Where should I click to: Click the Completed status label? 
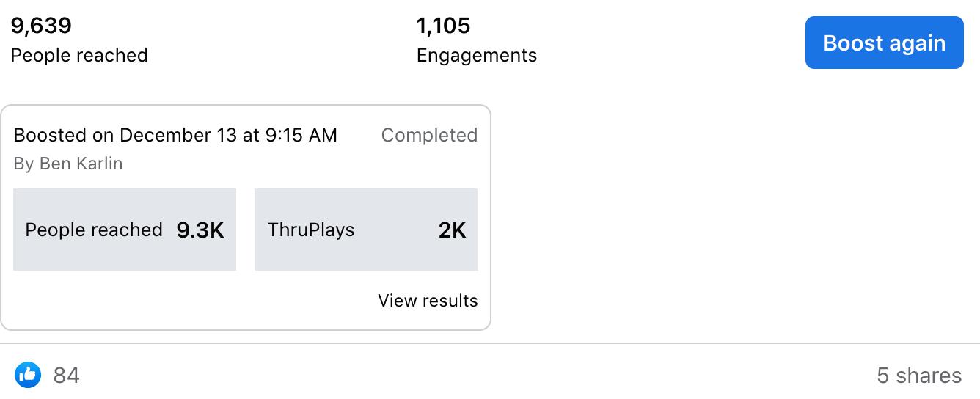point(429,135)
